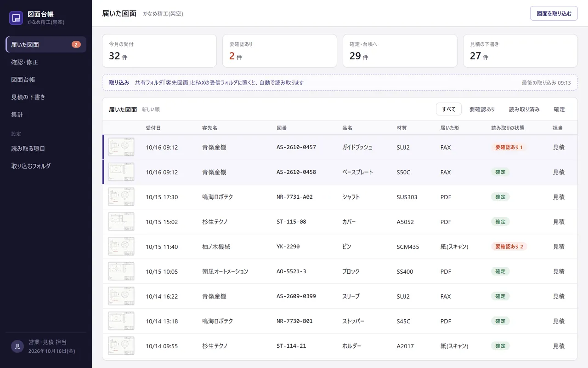Viewport: 588px width, 368px height.
Task: Open drawing thumbnail for ST-114-21
Action: [x=121, y=346]
